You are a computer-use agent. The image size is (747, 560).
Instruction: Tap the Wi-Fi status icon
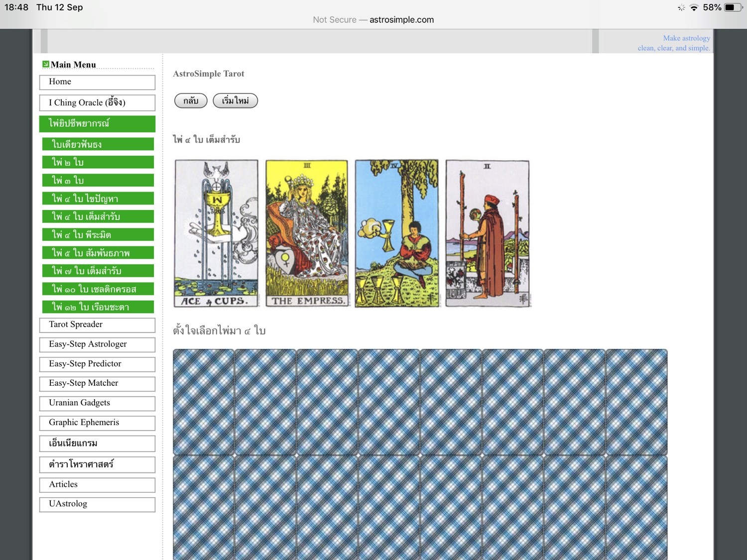694,7
